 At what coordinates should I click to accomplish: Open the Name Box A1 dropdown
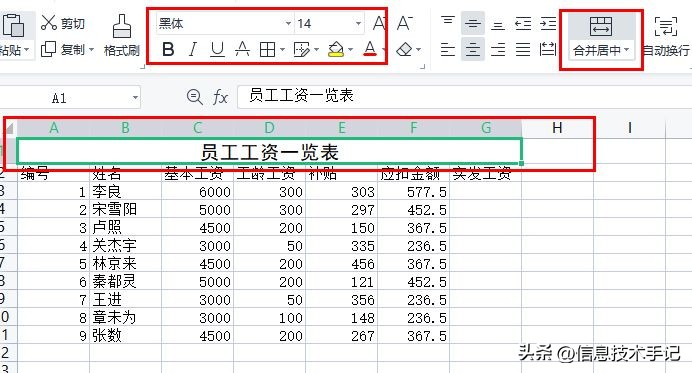click(135, 98)
